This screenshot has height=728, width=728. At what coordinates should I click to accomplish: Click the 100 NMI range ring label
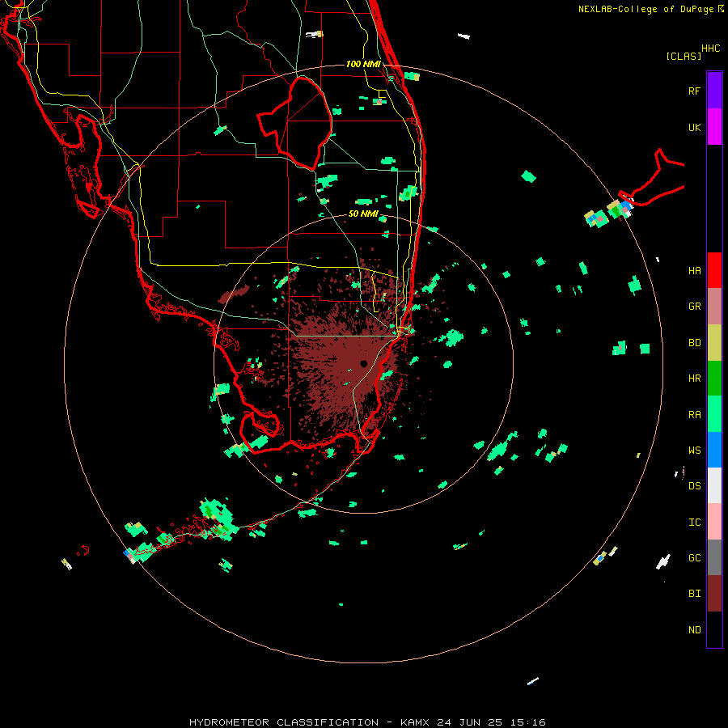pyautogui.click(x=363, y=64)
